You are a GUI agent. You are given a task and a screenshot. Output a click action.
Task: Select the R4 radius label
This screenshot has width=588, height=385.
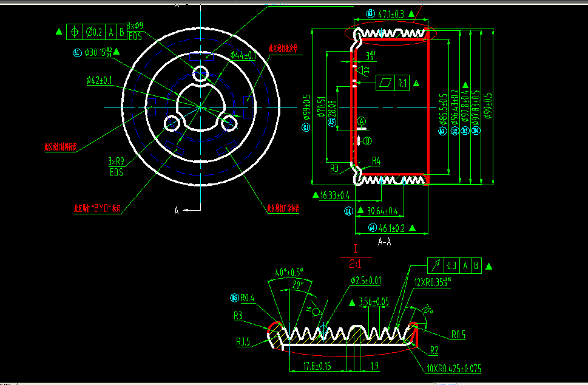tap(376, 161)
